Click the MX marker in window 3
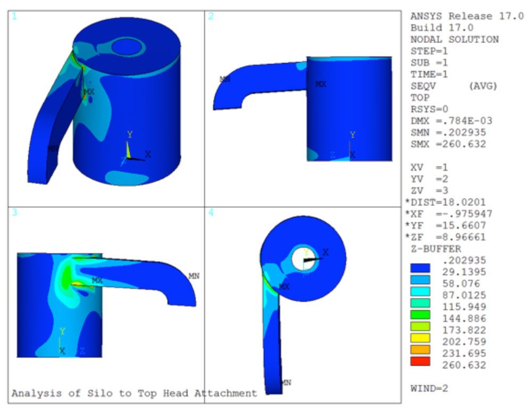Viewport: 532px width, 413px height. coord(97,281)
